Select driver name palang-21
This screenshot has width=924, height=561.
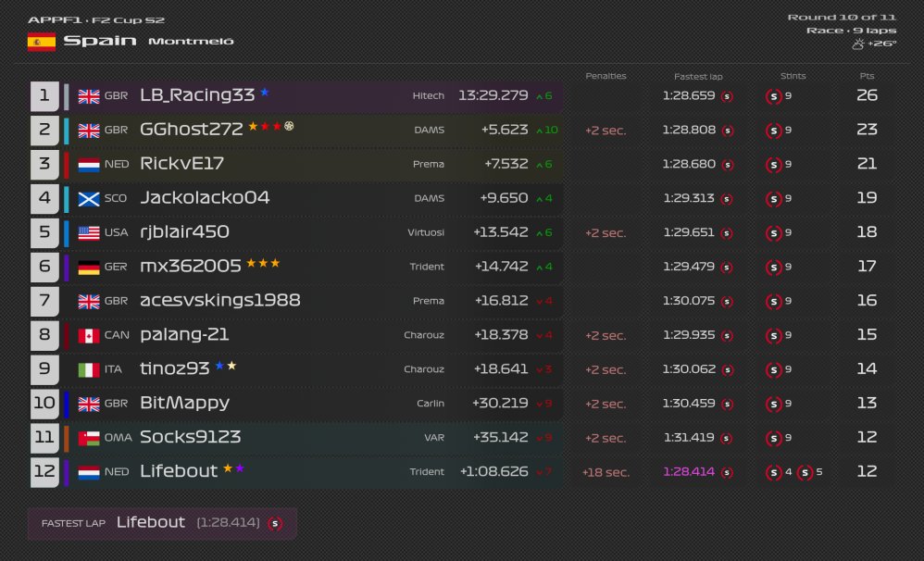click(184, 335)
